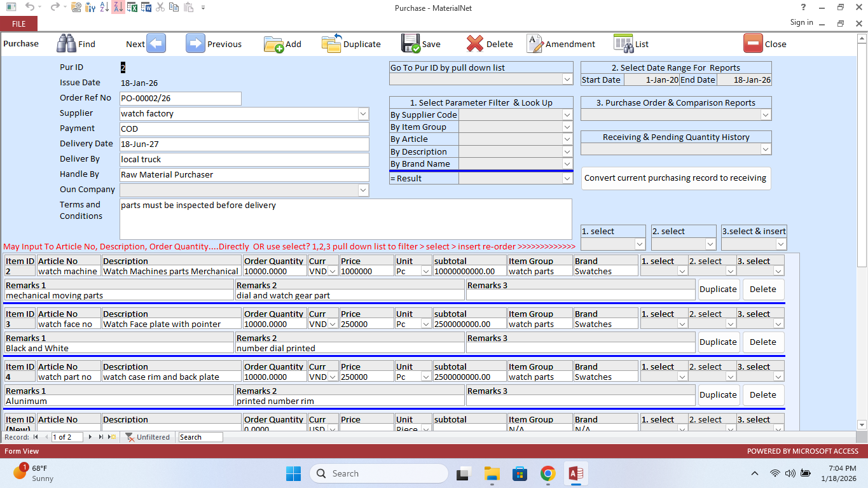Open the Amendment toolbar item
The image size is (868, 488).
561,44
